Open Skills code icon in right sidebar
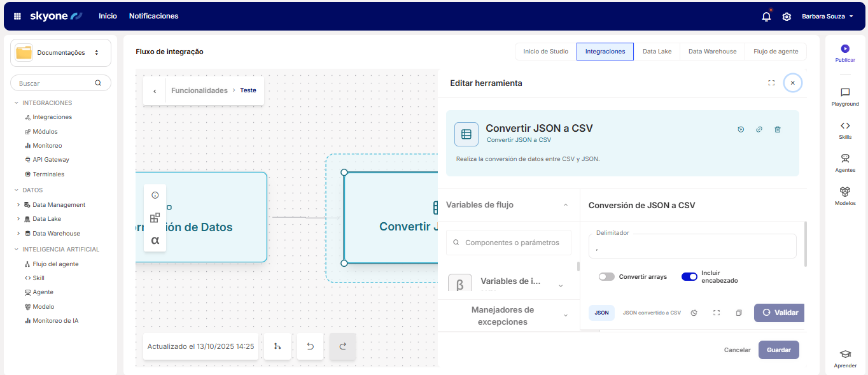The image size is (868, 375). (845, 126)
